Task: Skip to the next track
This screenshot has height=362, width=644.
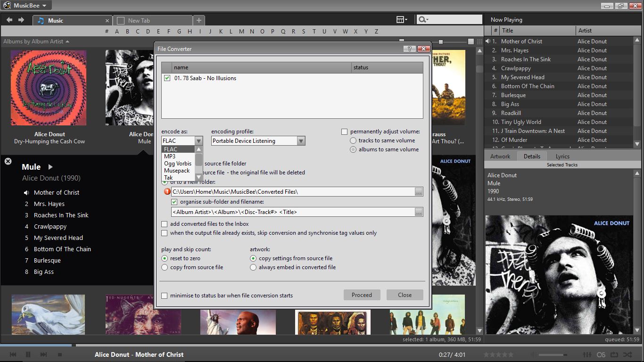Action: [x=43, y=354]
